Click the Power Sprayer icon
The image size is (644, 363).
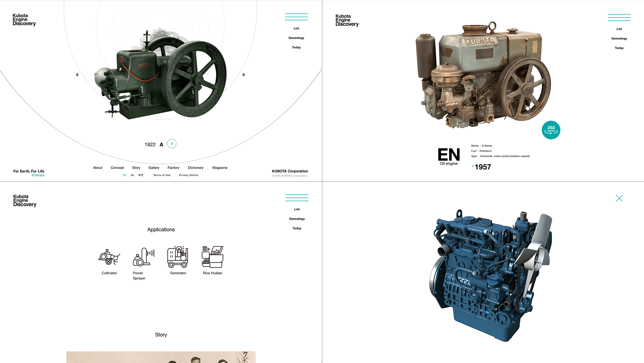pos(143,257)
